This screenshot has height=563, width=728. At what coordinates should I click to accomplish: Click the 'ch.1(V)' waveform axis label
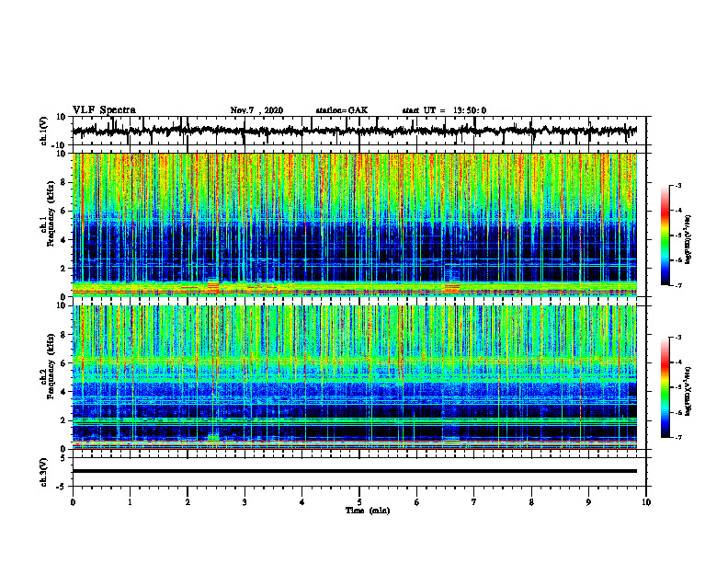(44, 131)
